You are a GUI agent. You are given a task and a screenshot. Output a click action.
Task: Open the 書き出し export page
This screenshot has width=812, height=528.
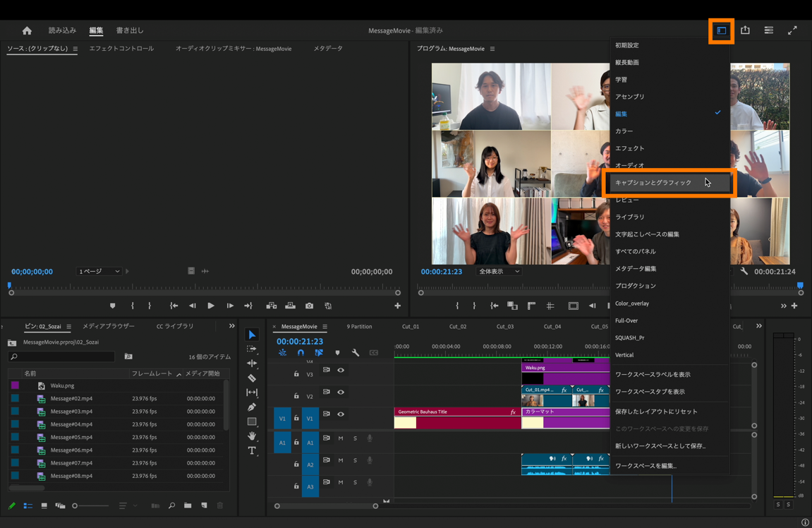[130, 30]
